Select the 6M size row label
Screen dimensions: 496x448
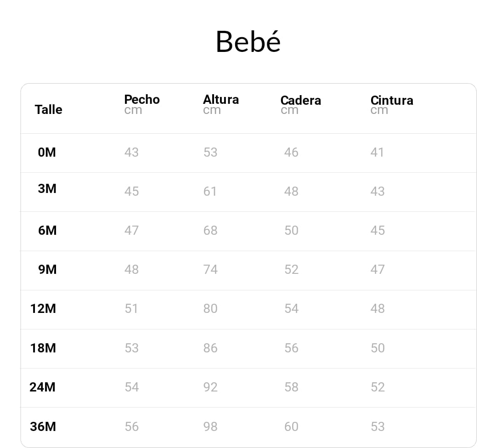pyautogui.click(x=47, y=230)
